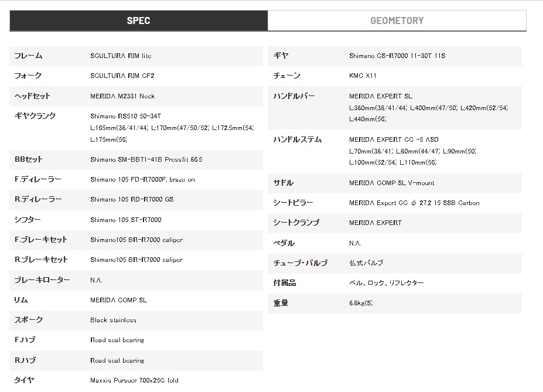Image resolution: width=543 pixels, height=392 pixels.
Task: Click the リム row label
Action: point(21,300)
